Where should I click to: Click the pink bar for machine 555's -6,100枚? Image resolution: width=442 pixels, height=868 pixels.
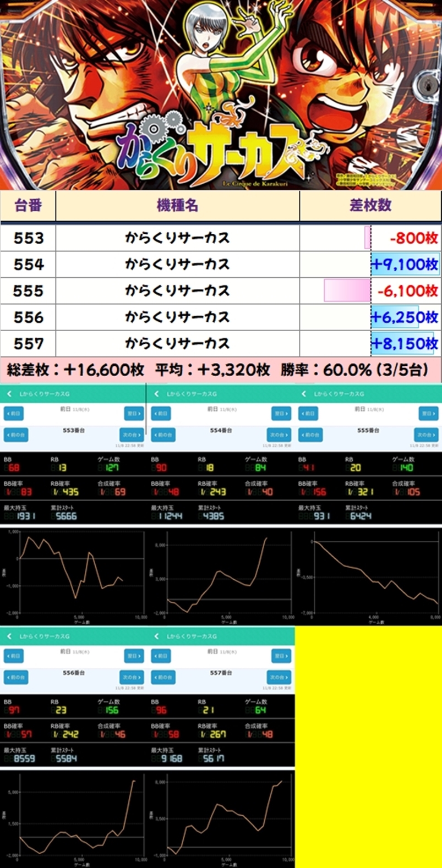click(x=347, y=290)
